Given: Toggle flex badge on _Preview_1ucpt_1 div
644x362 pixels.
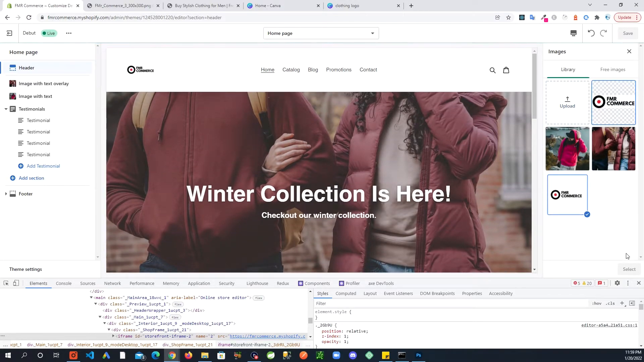Looking at the screenshot, I should [178, 304].
